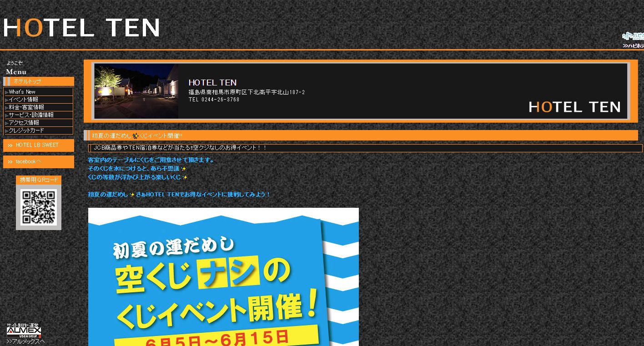Click the TEL 0244-26-3768 text
Image resolution: width=644 pixels, height=346 pixels.
[214, 100]
